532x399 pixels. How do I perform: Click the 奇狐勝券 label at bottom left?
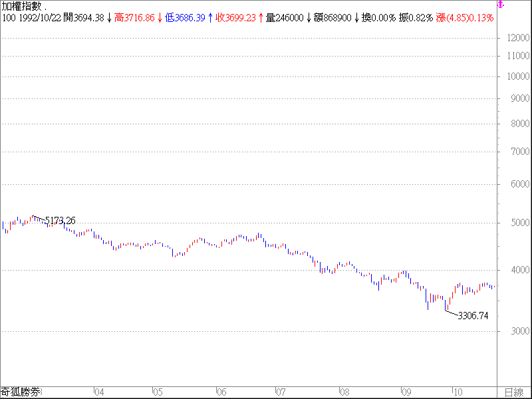pos(20,392)
